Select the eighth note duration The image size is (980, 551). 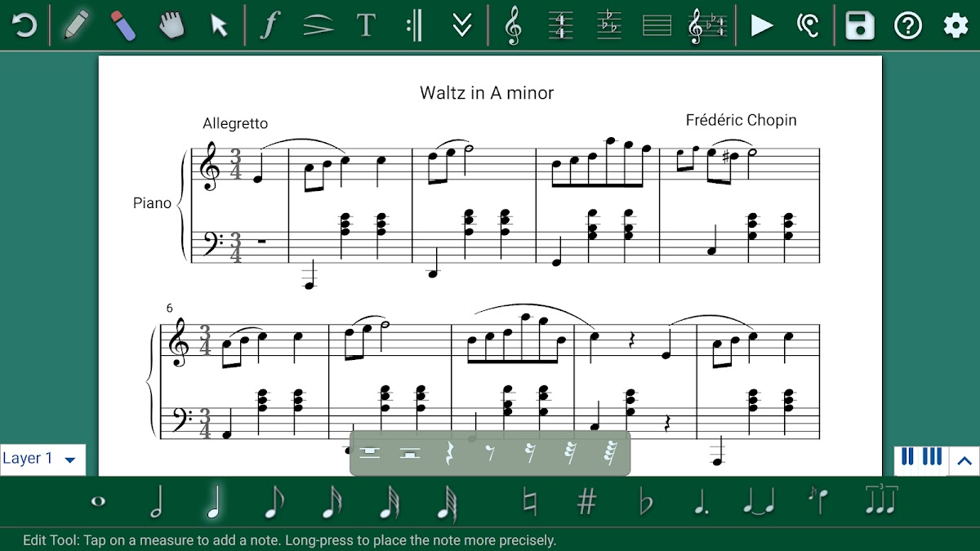coord(273,503)
